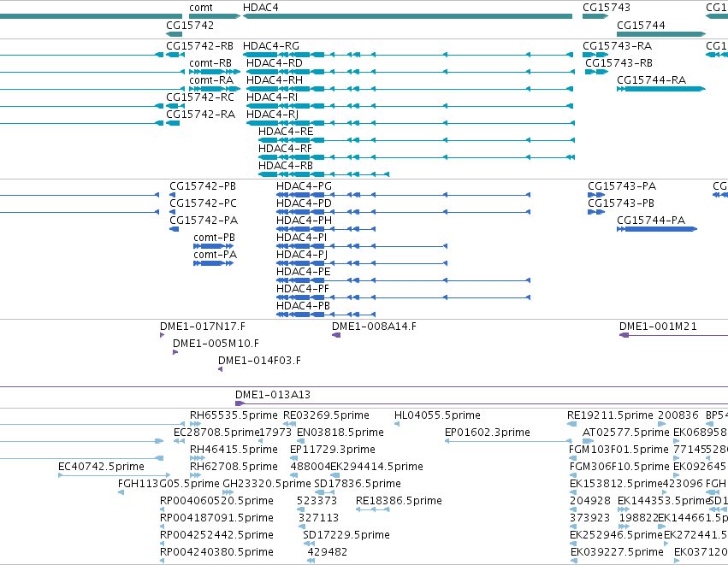728x565 pixels.
Task: Select the DME1-008A14.F clone label
Action: [374, 327]
